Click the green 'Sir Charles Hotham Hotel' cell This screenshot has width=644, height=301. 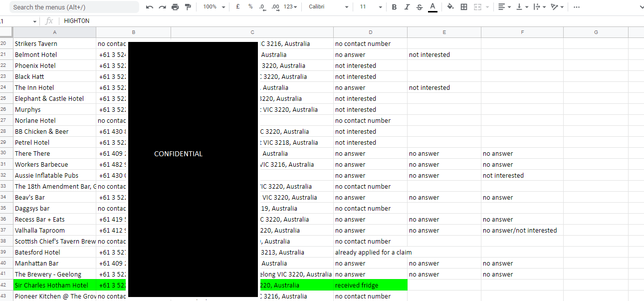tap(55, 285)
